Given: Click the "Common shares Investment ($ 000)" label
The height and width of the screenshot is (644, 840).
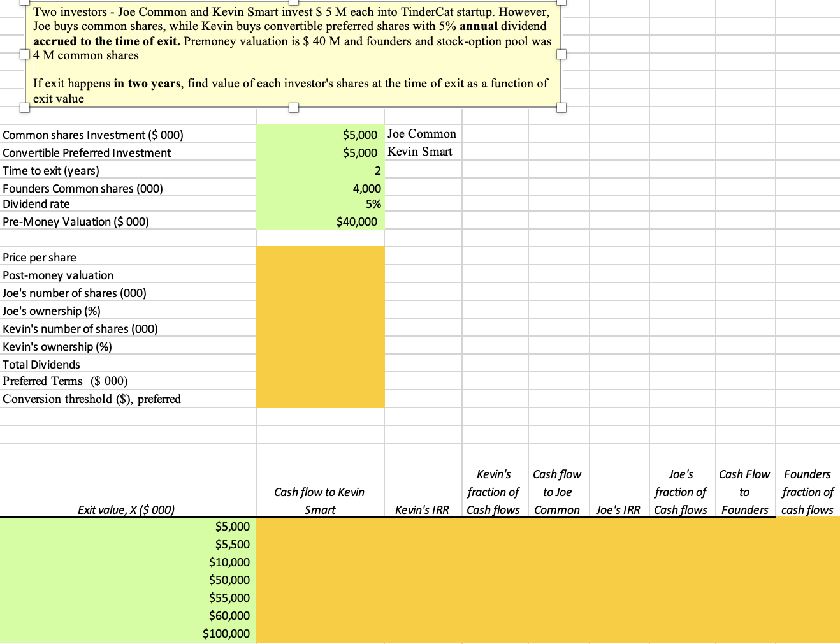Looking at the screenshot, I should pyautogui.click(x=93, y=135).
